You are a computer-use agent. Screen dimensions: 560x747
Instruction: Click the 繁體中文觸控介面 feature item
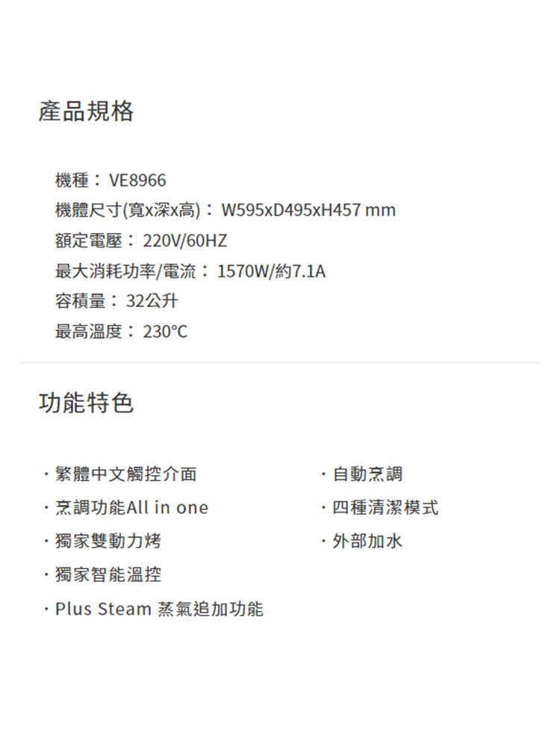(x=125, y=474)
